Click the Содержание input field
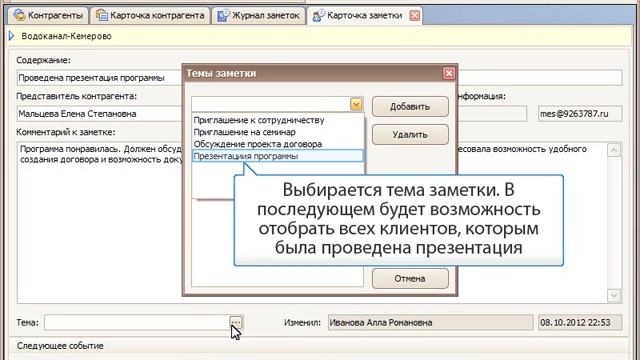Screen dimensions: 640x360 pyautogui.click(x=320, y=78)
